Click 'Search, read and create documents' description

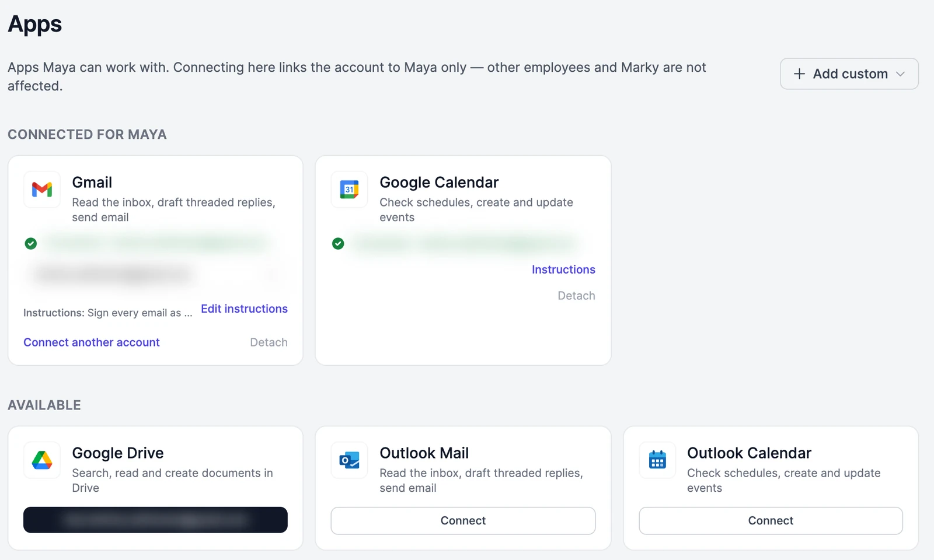point(172,480)
